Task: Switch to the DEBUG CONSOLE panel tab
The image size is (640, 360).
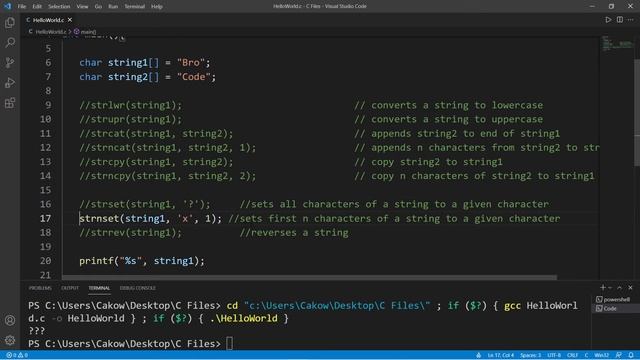Action: [x=138, y=288]
